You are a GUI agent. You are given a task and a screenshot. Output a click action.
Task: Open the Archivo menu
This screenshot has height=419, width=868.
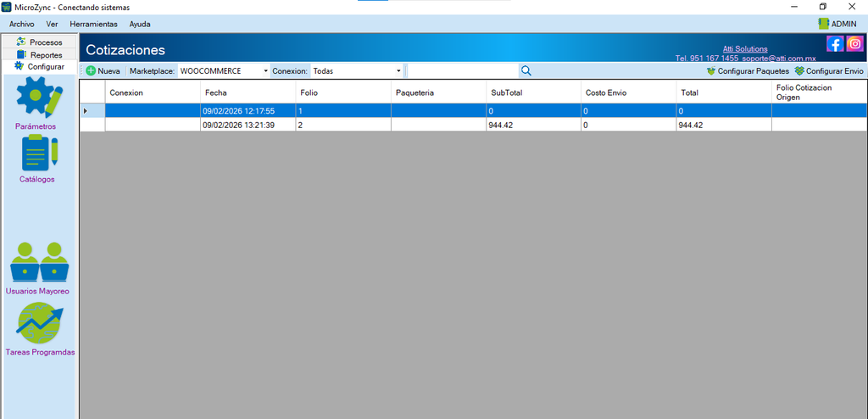click(21, 25)
